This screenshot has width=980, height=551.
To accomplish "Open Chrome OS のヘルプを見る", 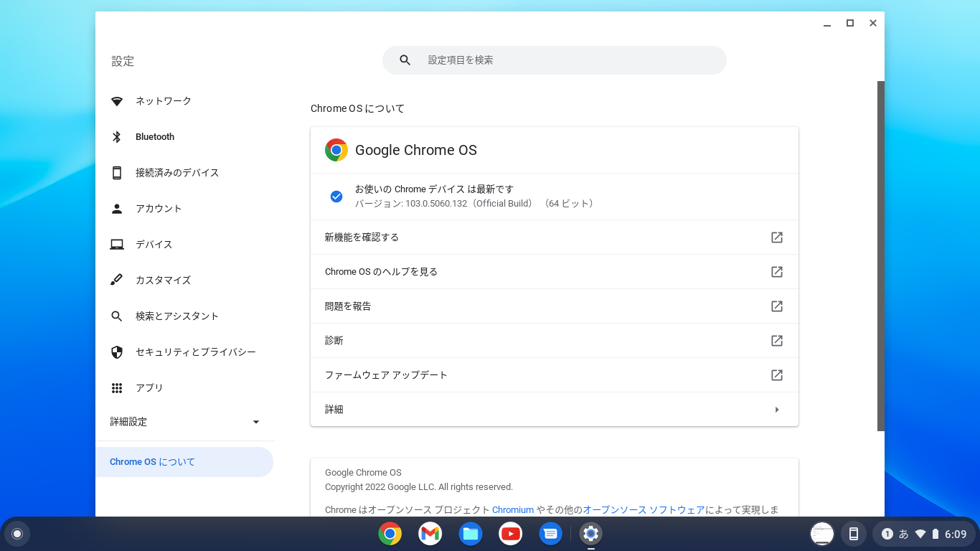I will [x=555, y=272].
